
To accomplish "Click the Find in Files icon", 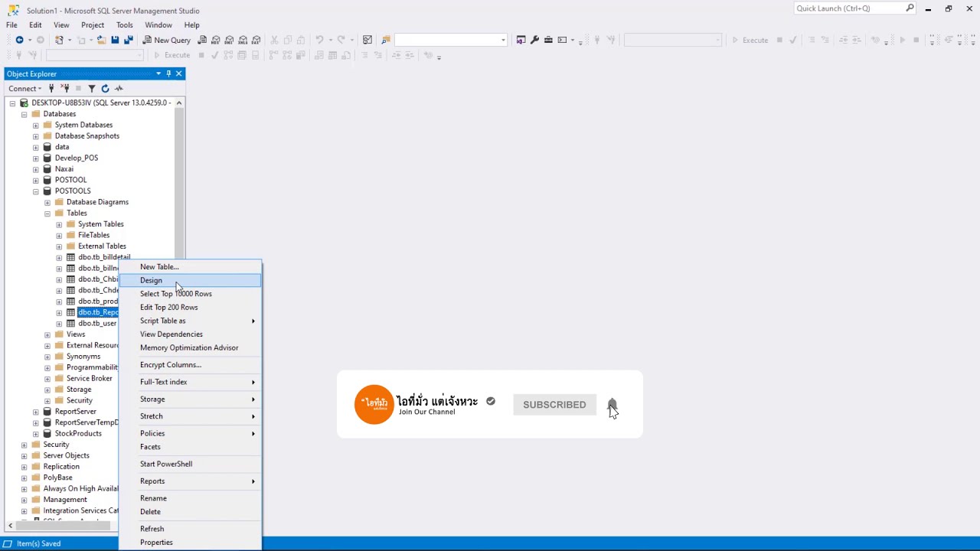I will pos(386,40).
